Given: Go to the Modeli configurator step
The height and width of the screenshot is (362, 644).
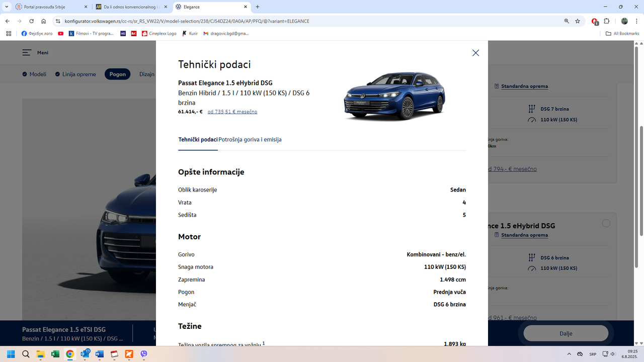Looking at the screenshot, I should tap(34, 74).
